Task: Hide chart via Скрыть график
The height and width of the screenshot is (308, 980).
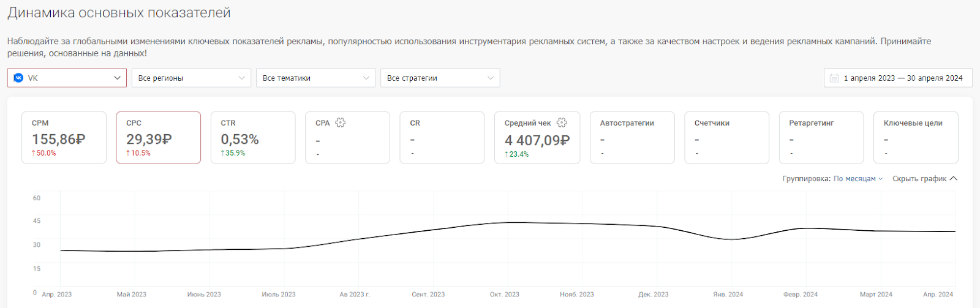Action: pyautogui.click(x=919, y=179)
